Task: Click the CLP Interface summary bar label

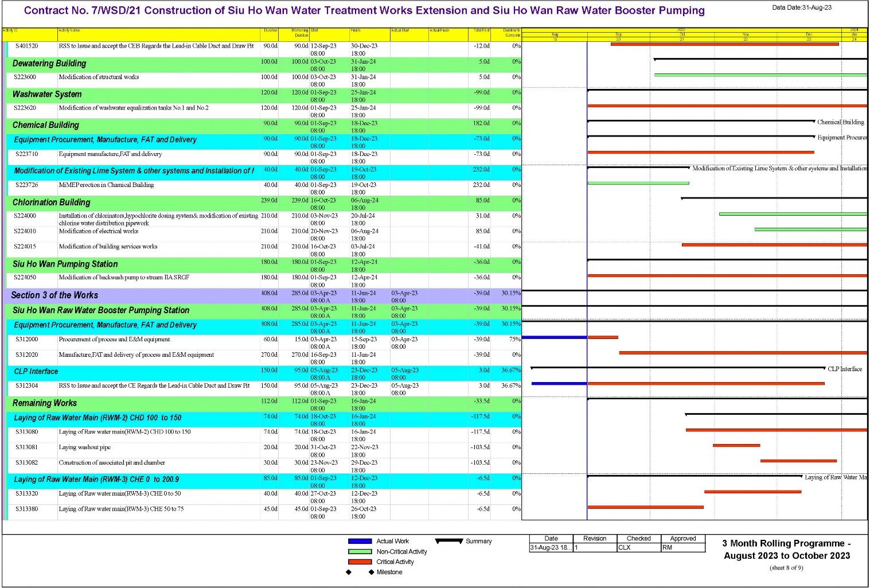Action: [845, 369]
